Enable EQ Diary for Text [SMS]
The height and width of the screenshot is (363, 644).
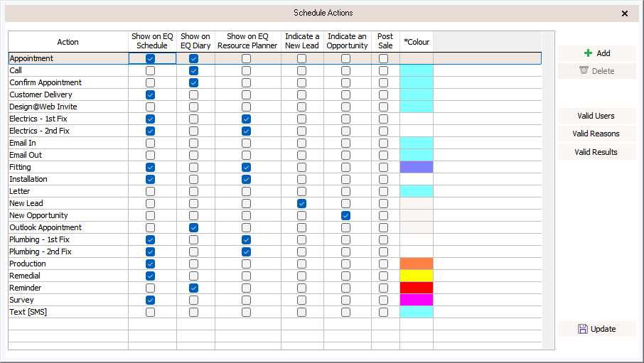(x=194, y=313)
